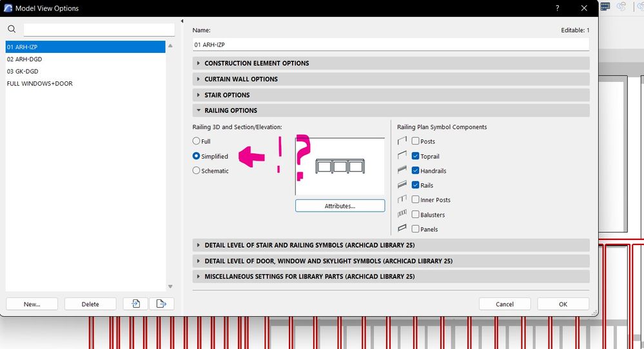Image resolution: width=644 pixels, height=349 pixels.
Task: Click the import options icon button
Action: pos(135,304)
